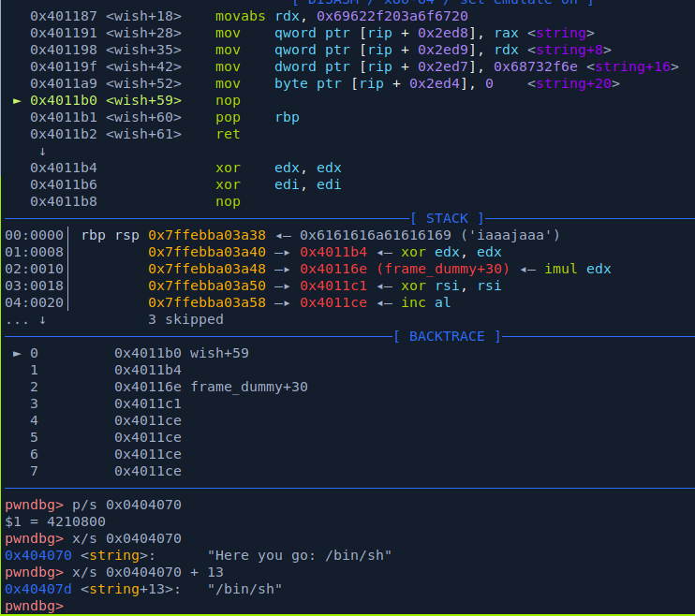Viewport: 695px width, 616px height.
Task: Select the "/bin/sh" value at string+13
Action: pyautogui.click(x=244, y=589)
